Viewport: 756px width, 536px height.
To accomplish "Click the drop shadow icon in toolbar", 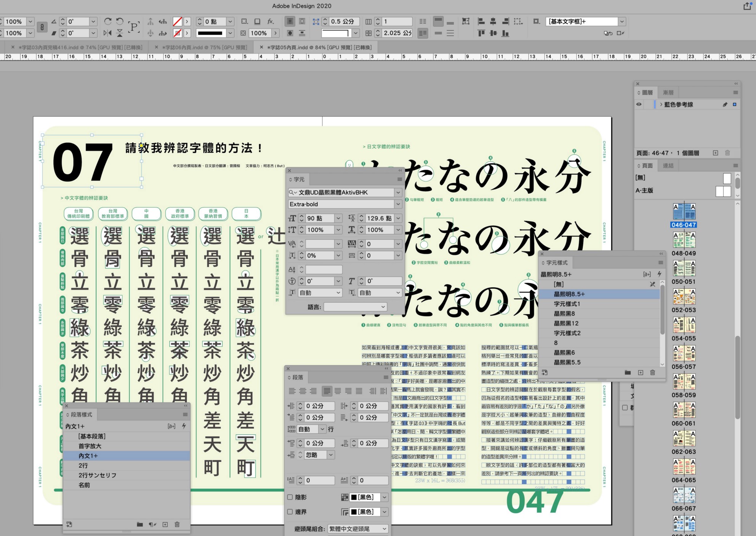I will coord(258,21).
